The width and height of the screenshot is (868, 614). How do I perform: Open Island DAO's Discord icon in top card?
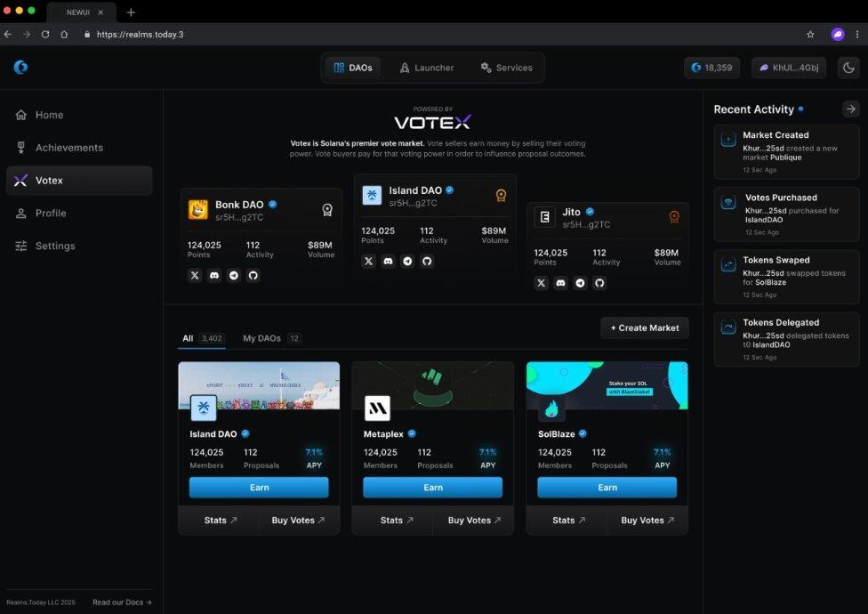[388, 262]
